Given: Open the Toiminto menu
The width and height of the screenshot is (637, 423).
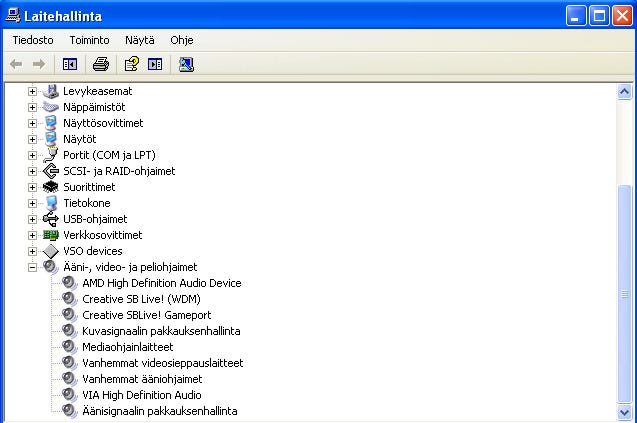Looking at the screenshot, I should [89, 40].
